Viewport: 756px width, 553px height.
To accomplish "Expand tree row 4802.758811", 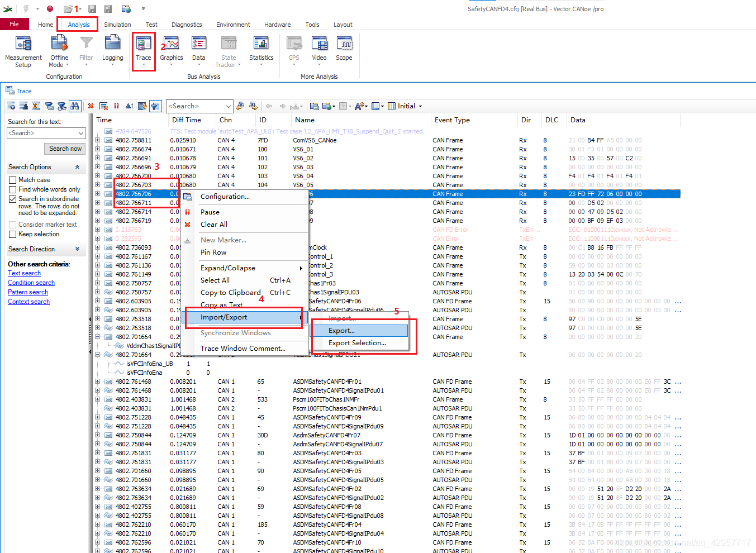I will coord(98,140).
